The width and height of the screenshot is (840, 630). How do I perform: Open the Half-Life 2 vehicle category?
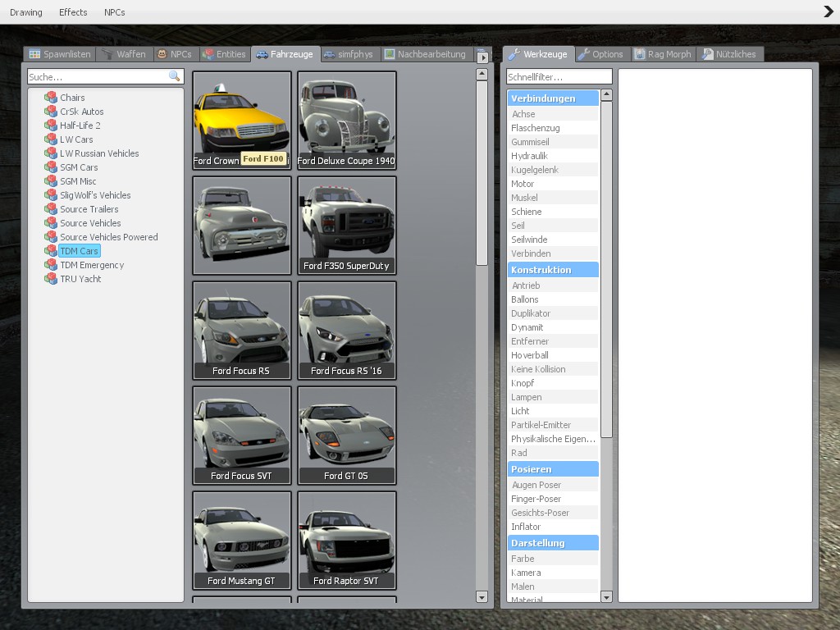point(80,126)
